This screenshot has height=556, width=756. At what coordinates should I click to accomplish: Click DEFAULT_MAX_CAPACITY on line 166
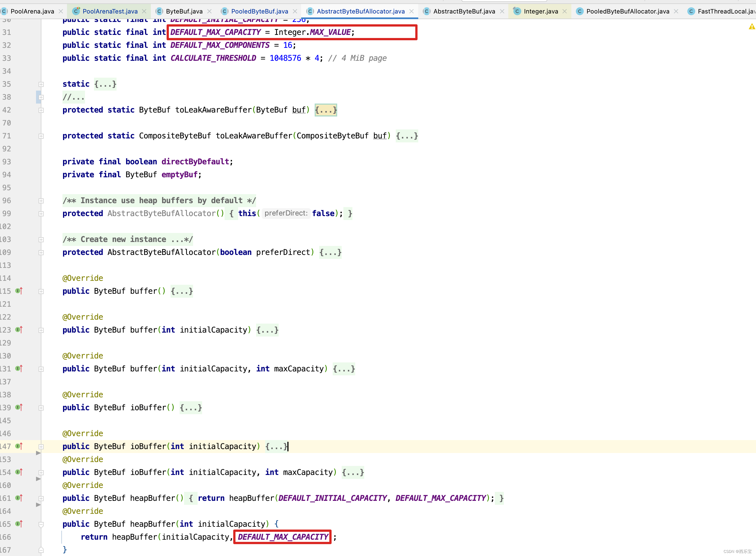pyautogui.click(x=283, y=537)
